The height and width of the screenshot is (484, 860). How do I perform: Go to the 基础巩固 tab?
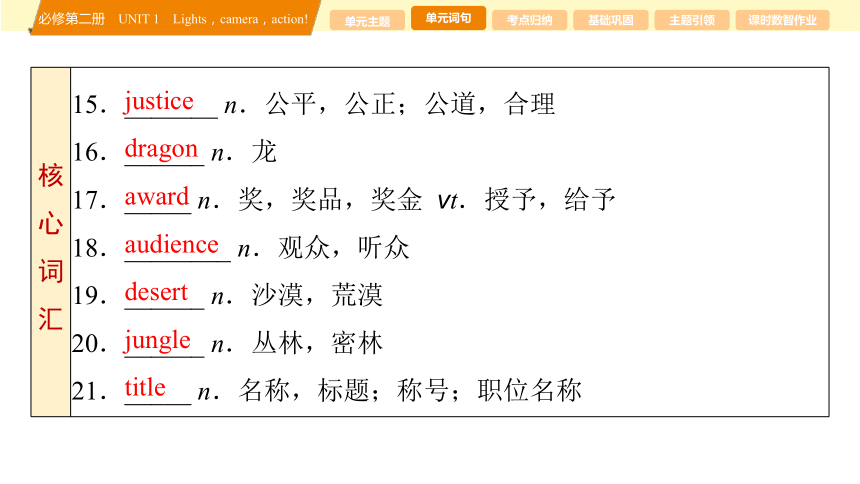pos(610,21)
